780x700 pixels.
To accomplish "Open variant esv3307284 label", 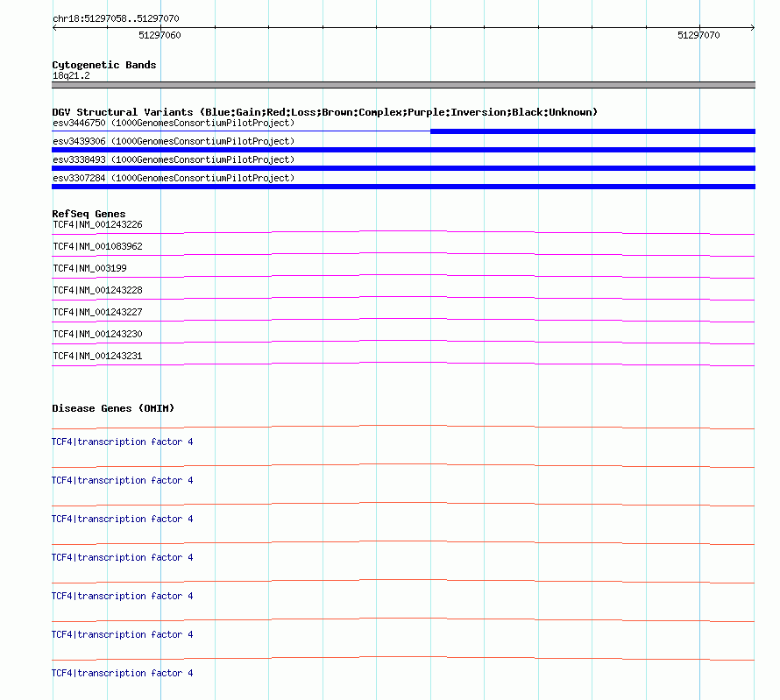I will point(174,178).
